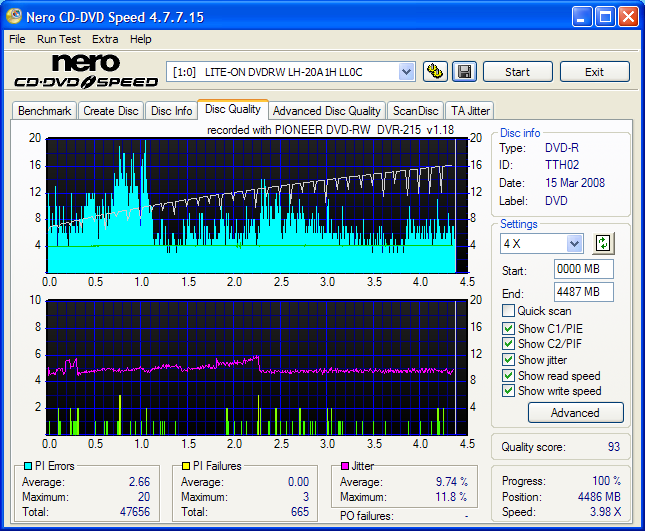Viewport: 645px width, 531px height.
Task: Switch to the ScanDisc tab
Action: coord(415,111)
